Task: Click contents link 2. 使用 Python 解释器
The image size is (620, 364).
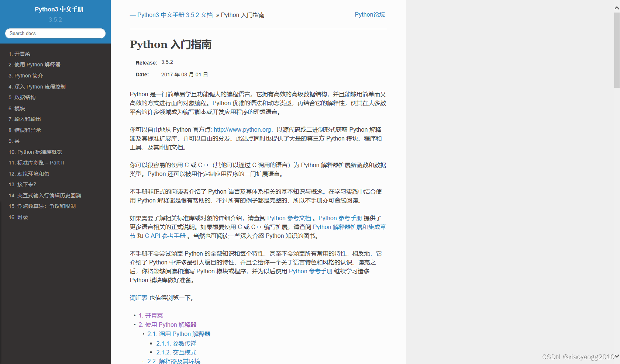Action: pyautogui.click(x=168, y=325)
